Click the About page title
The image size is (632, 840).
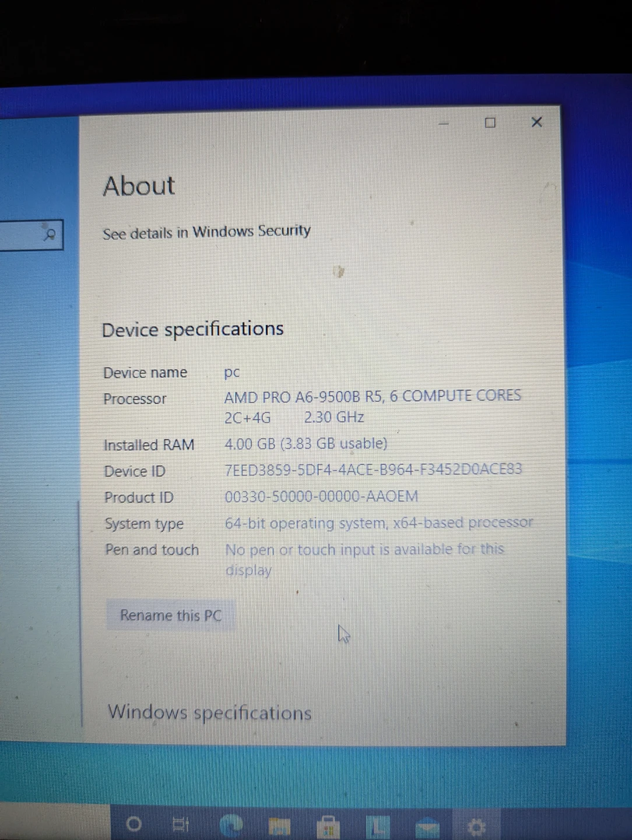[139, 186]
